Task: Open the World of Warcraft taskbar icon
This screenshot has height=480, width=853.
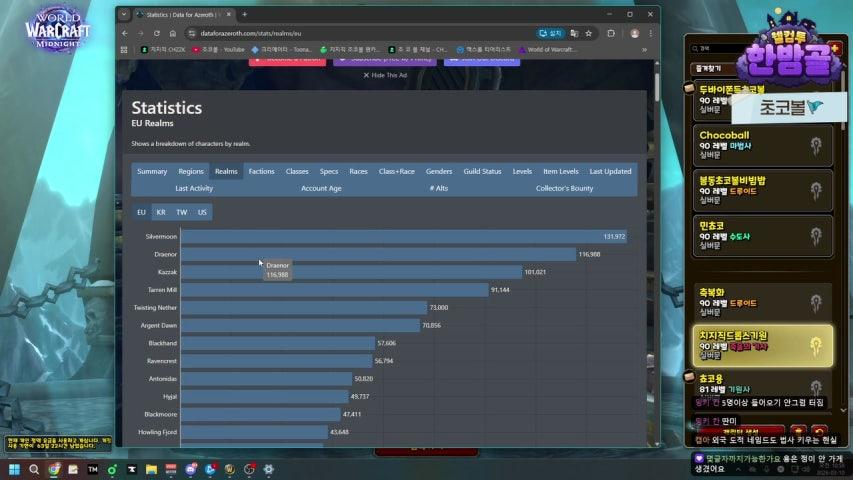Action: tap(230, 469)
